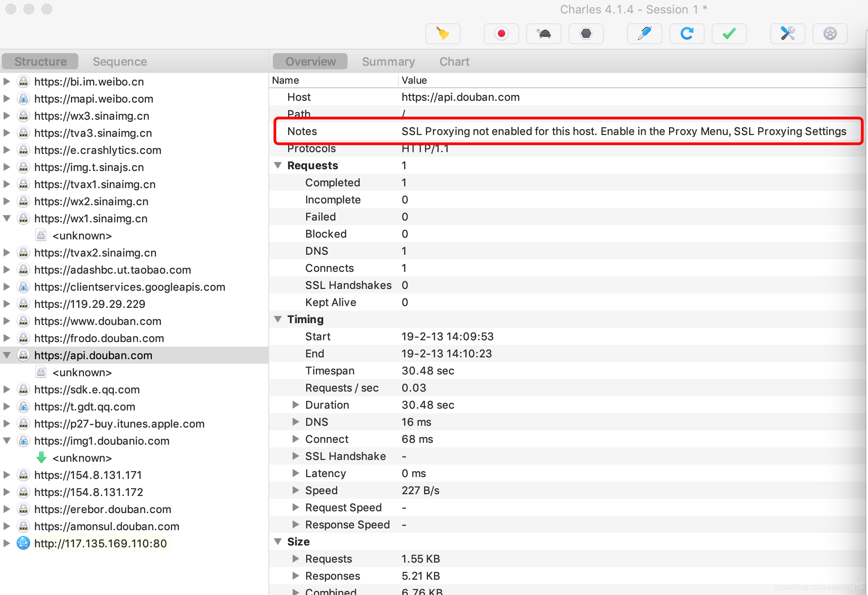The height and width of the screenshot is (595, 868).
Task: Select the https://e.crashlytics.com host
Action: tap(98, 150)
